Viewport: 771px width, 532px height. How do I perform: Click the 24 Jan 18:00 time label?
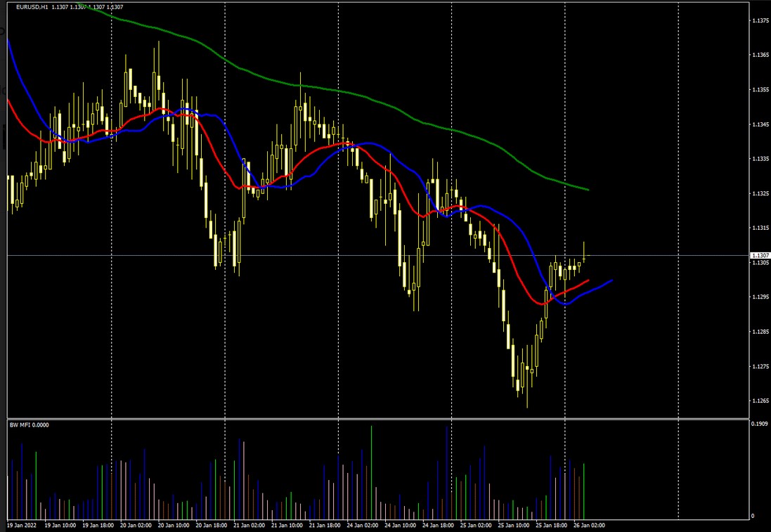[438, 525]
